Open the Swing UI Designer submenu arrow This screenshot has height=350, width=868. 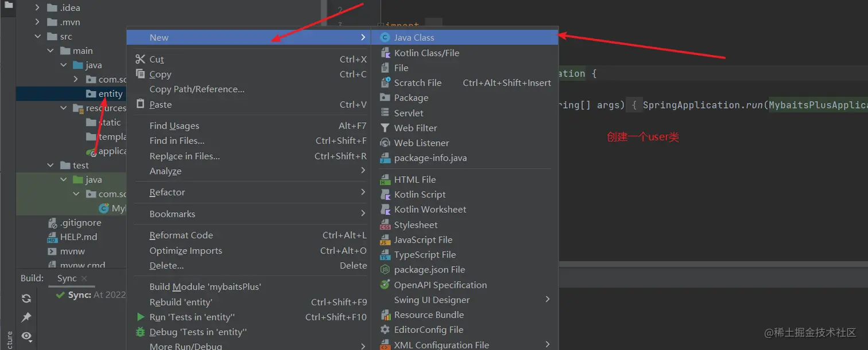pyautogui.click(x=548, y=300)
